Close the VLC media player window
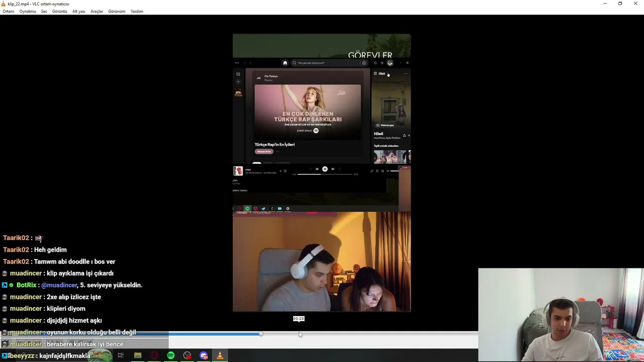 point(635,4)
